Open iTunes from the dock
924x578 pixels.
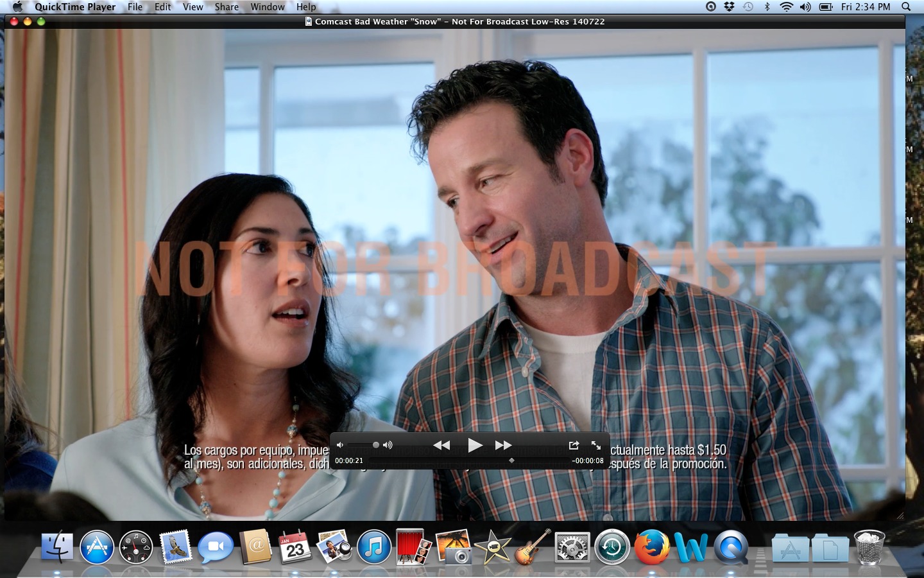click(373, 548)
